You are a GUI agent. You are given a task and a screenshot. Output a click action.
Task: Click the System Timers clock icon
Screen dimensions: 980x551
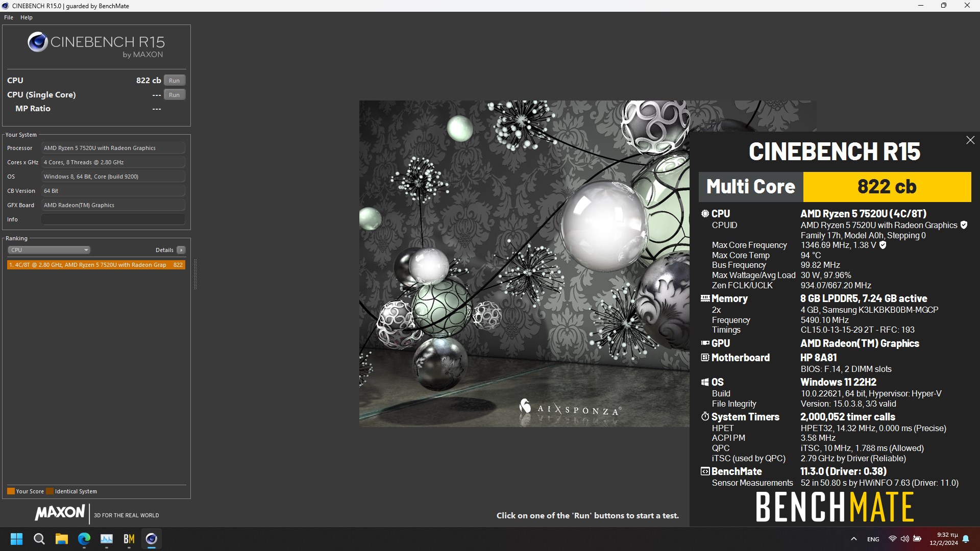click(705, 417)
